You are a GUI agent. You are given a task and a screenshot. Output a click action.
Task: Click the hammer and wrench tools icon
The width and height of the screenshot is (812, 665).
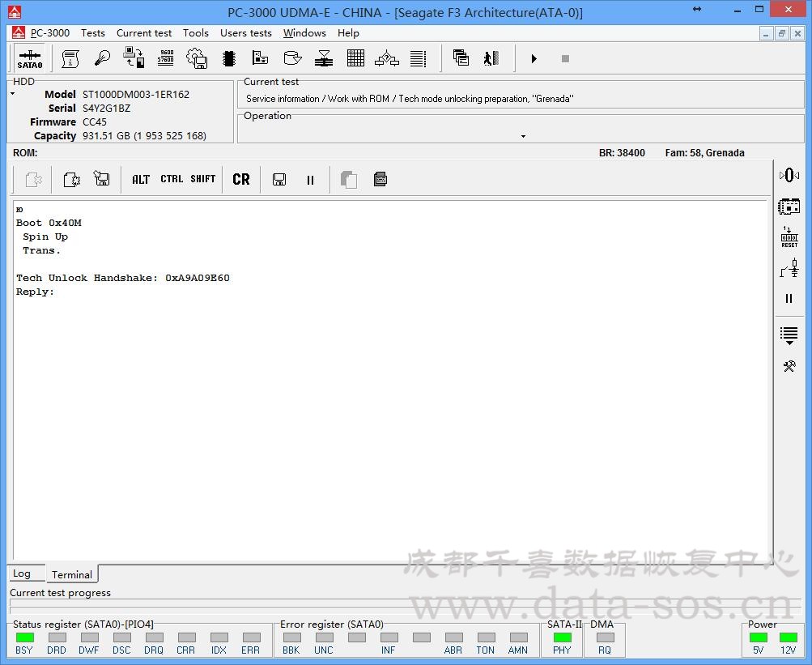click(x=789, y=366)
